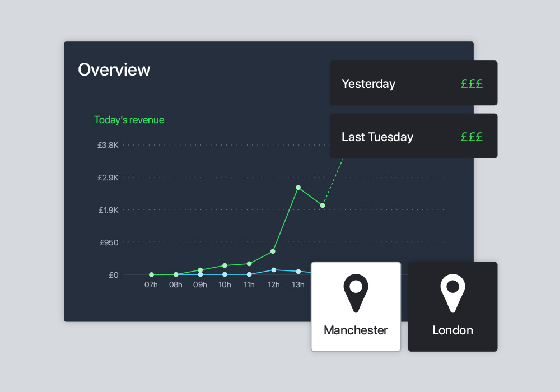Screen dimensions: 560x392
Task: Open the Manchester location card
Action: [x=356, y=307]
